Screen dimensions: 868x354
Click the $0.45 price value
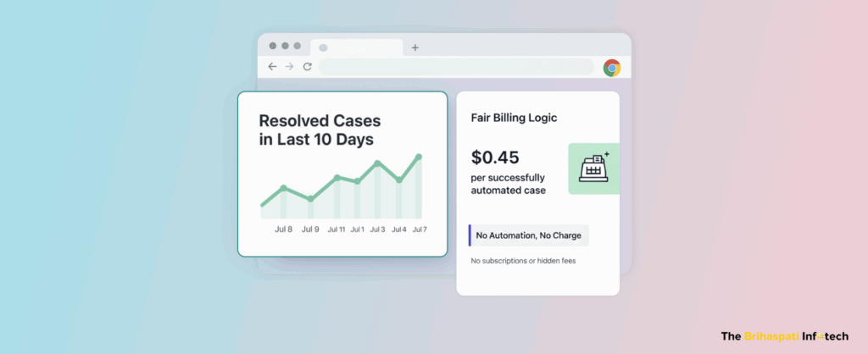pyautogui.click(x=495, y=158)
